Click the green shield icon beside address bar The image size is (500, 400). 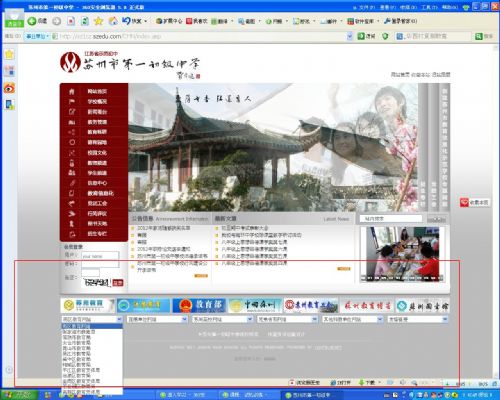[385, 36]
